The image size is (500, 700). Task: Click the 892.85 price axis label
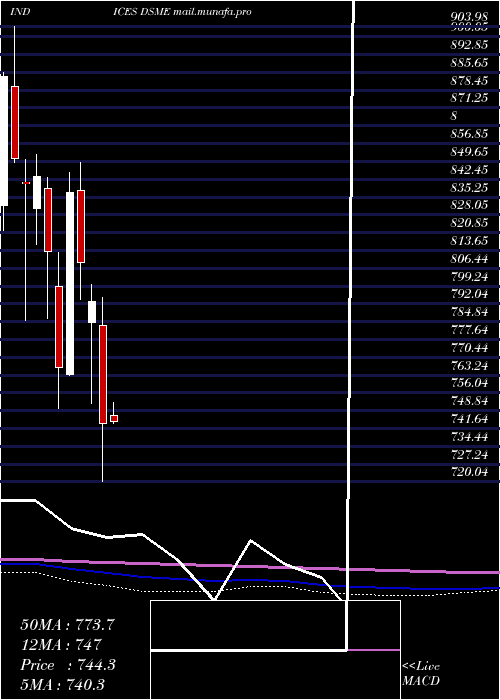click(468, 45)
